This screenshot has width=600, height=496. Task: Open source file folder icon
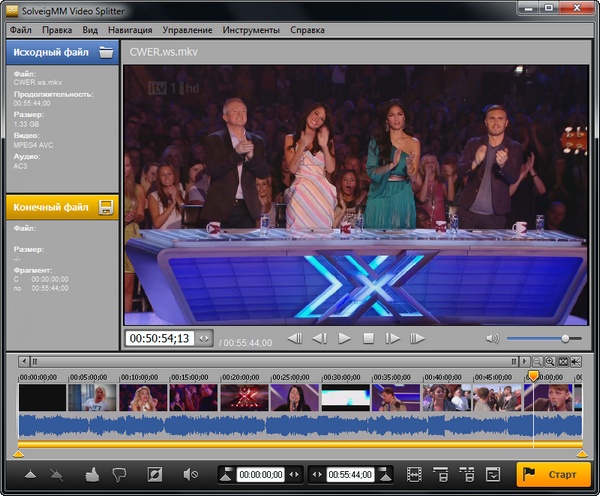click(x=105, y=52)
